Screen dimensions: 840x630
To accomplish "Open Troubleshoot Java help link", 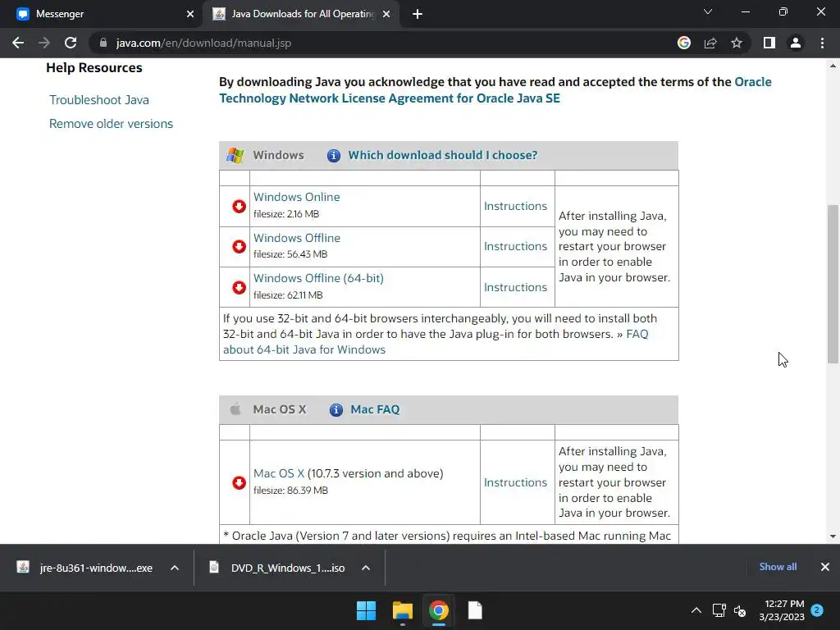I will (x=99, y=100).
